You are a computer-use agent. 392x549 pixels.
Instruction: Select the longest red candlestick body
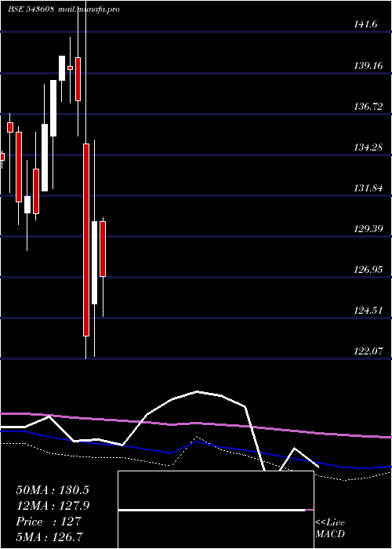point(86,240)
